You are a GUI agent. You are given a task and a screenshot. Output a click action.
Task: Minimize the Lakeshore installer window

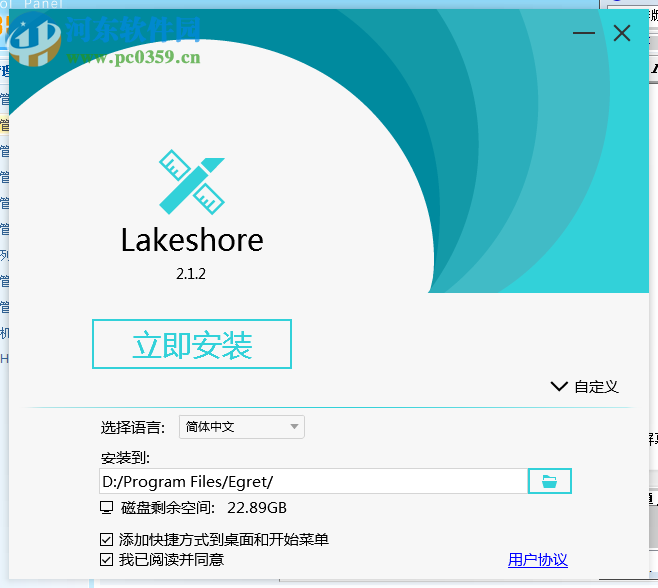tap(584, 33)
